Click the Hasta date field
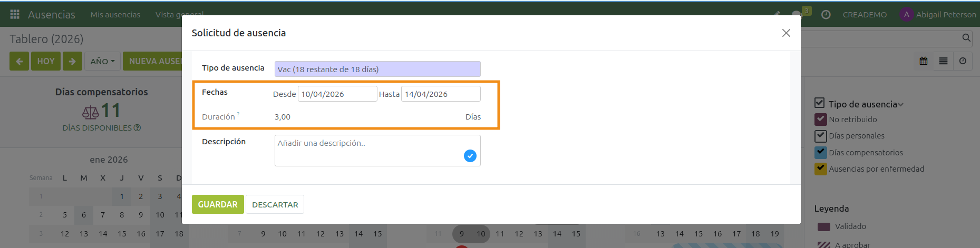980x248 pixels. coord(441,94)
